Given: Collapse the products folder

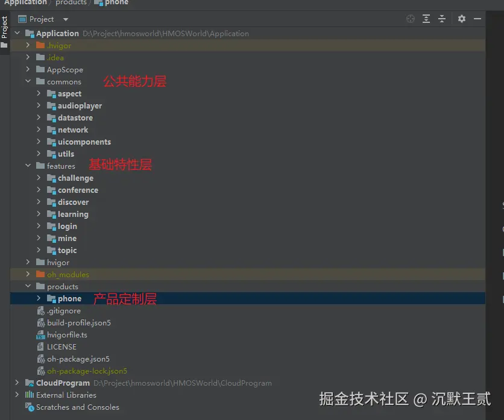Looking at the screenshot, I should 28,286.
